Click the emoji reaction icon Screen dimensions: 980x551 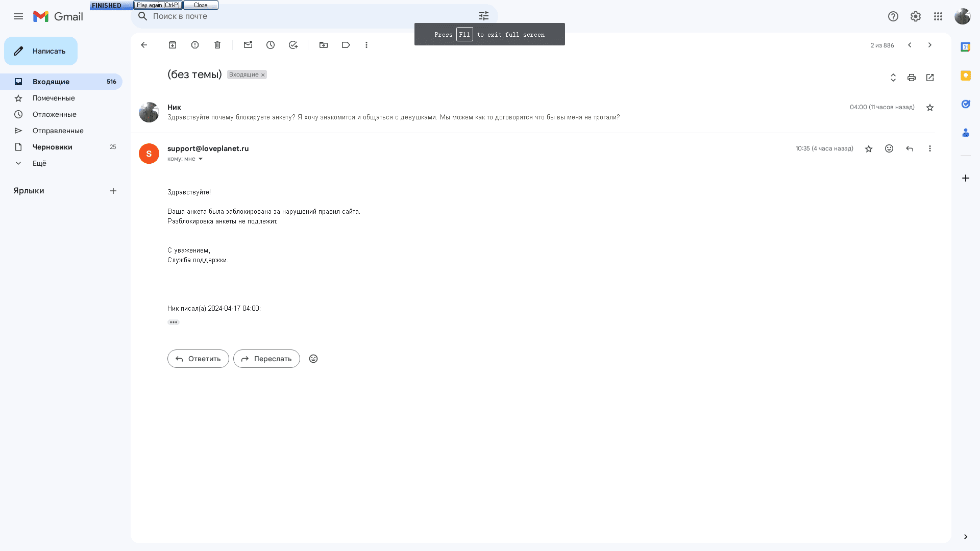coord(889,148)
